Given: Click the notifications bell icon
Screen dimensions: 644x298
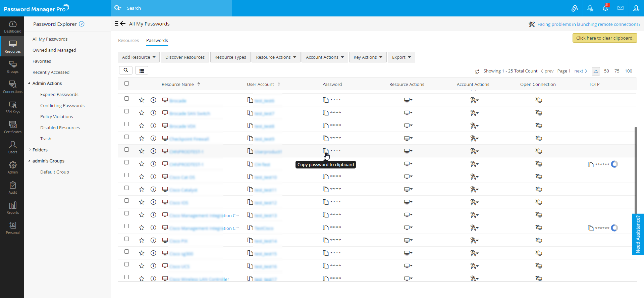Looking at the screenshot, I should tap(605, 8).
